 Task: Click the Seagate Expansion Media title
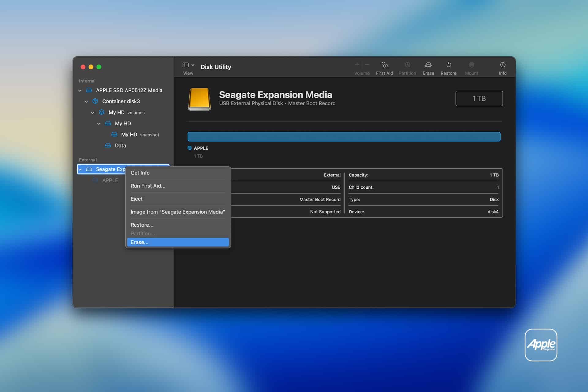pyautogui.click(x=276, y=95)
